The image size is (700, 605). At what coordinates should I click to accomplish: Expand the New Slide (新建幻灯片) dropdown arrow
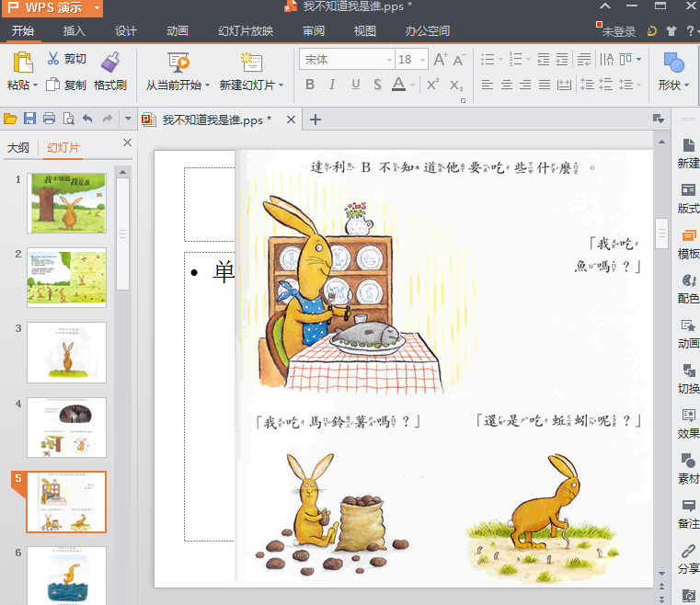[x=281, y=86]
